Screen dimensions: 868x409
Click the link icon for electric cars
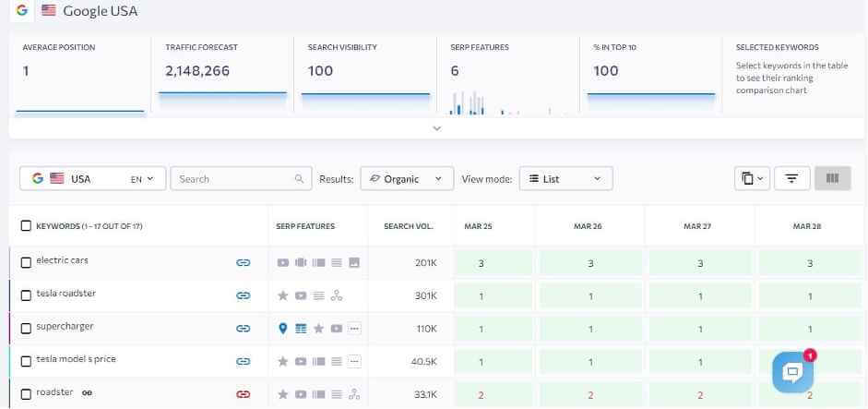click(x=243, y=263)
